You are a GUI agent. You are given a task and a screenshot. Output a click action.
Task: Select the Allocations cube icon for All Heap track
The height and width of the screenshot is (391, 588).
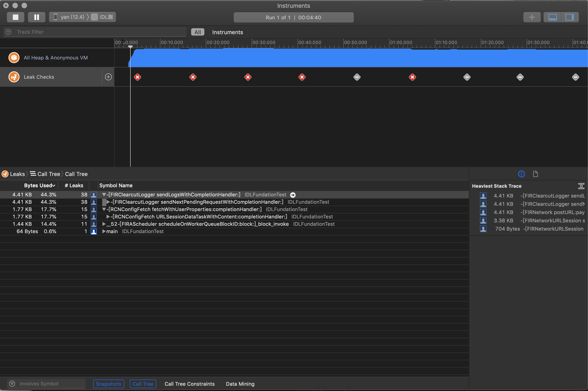pyautogui.click(x=14, y=58)
